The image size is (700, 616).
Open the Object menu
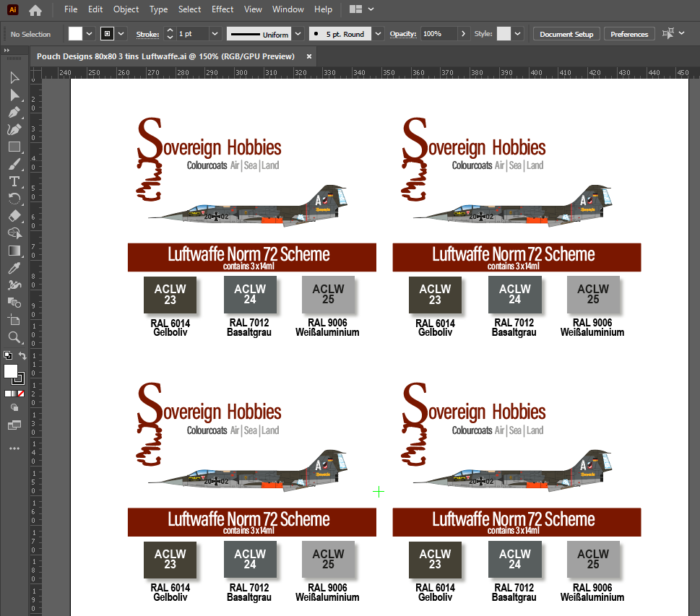pos(126,9)
